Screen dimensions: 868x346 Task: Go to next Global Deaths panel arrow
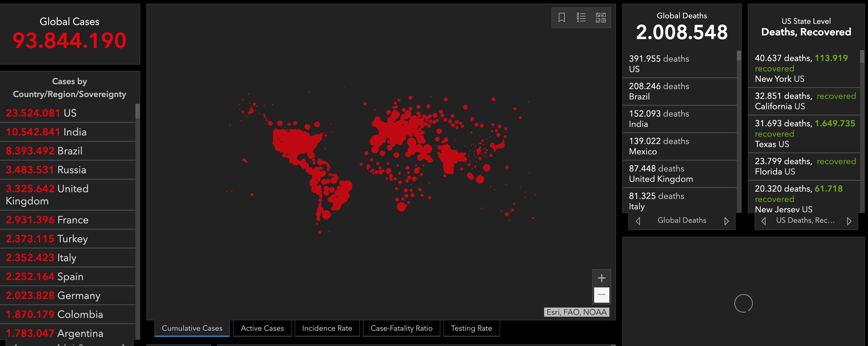(726, 221)
